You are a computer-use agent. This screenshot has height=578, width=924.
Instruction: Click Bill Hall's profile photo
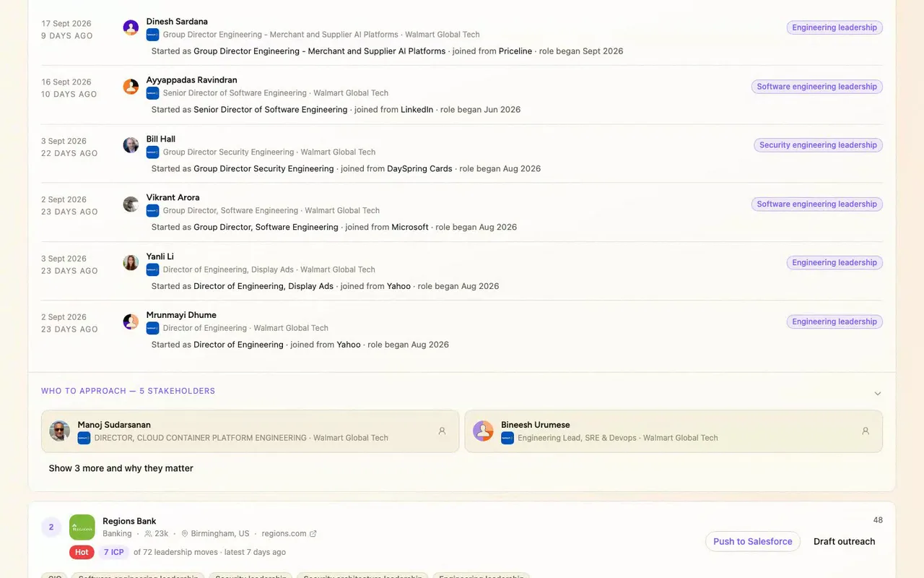click(x=131, y=145)
